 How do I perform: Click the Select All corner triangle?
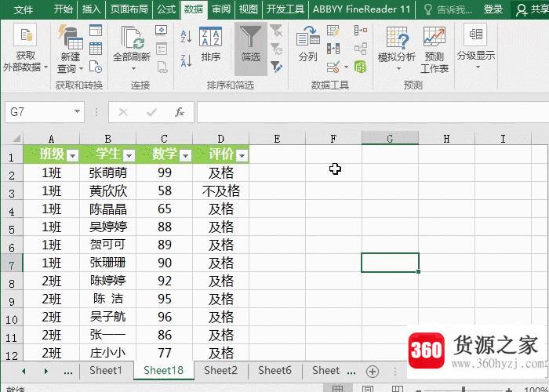[x=15, y=138]
